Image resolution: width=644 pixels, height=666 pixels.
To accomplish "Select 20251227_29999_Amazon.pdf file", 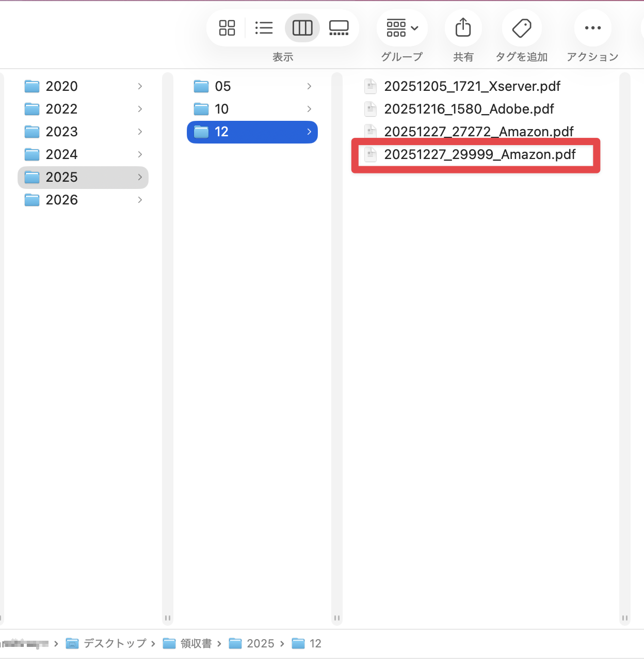I will pyautogui.click(x=480, y=154).
